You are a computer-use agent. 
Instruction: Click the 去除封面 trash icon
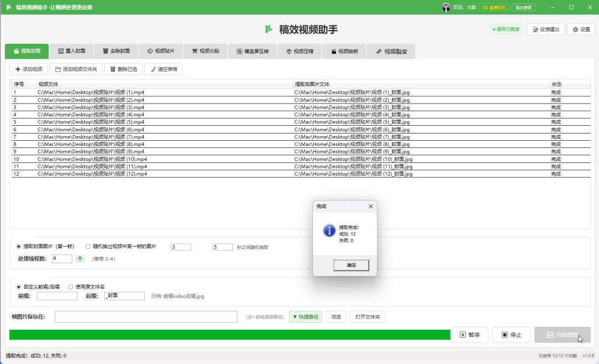[x=105, y=51]
